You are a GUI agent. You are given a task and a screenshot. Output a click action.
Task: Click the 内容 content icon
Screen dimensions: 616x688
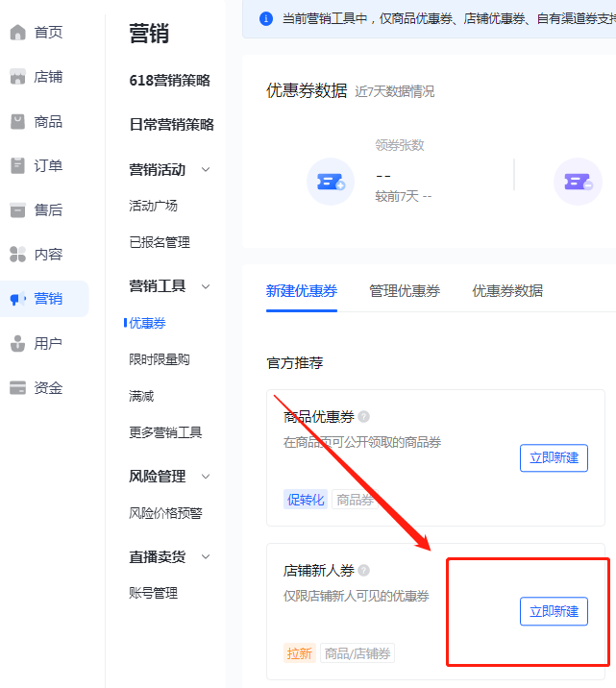(17, 255)
